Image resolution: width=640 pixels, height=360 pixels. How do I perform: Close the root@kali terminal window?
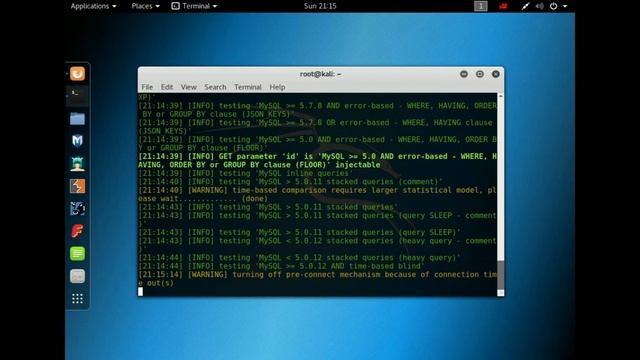coord(496,74)
